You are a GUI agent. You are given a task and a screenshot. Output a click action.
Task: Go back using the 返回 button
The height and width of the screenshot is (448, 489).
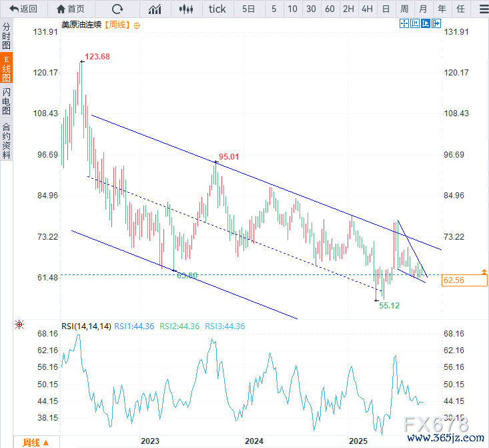click(x=23, y=9)
